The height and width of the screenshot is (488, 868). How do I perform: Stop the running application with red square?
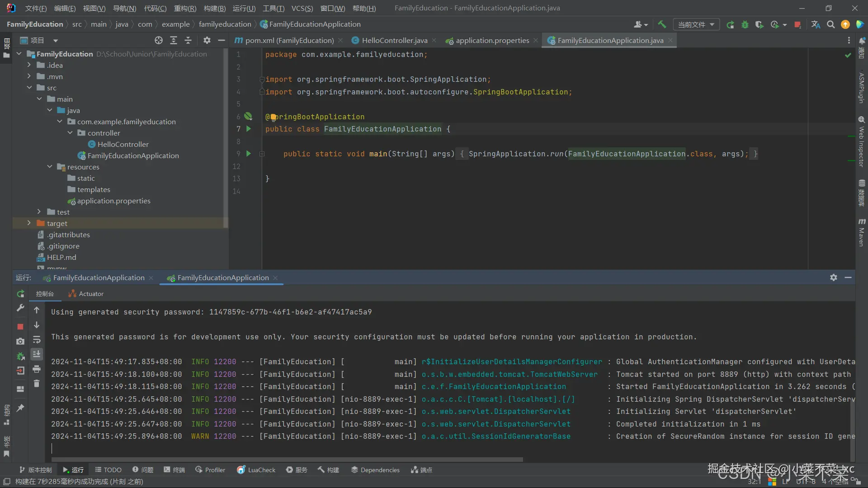[797, 24]
